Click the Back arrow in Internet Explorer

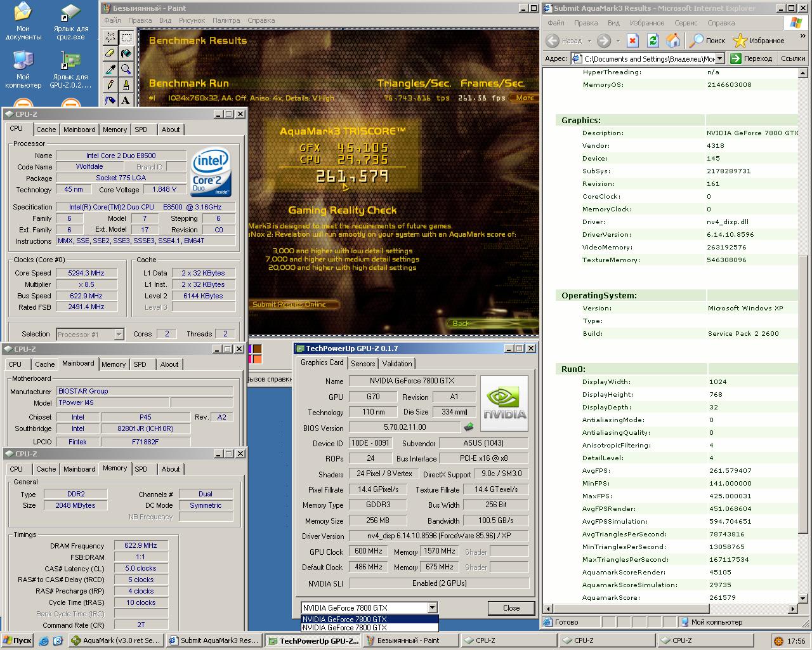pyautogui.click(x=553, y=41)
